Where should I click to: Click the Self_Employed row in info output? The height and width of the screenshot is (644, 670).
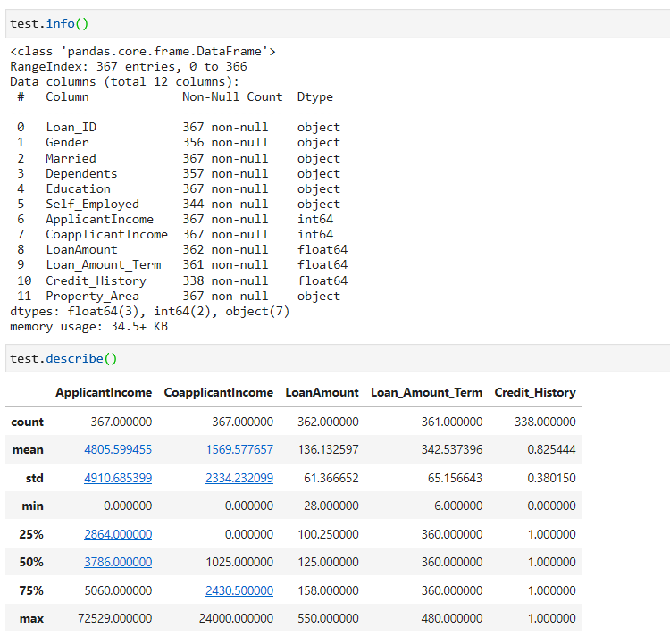coord(179,204)
